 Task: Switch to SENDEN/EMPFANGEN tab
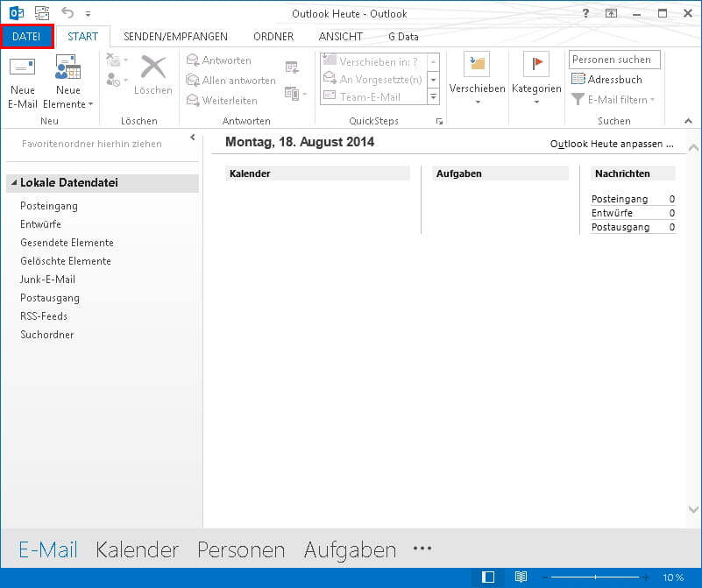[175, 36]
